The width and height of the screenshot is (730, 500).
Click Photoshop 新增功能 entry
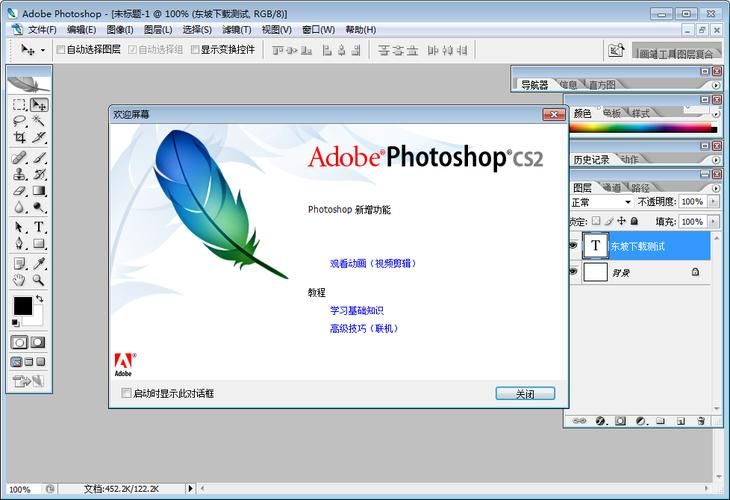(349, 209)
